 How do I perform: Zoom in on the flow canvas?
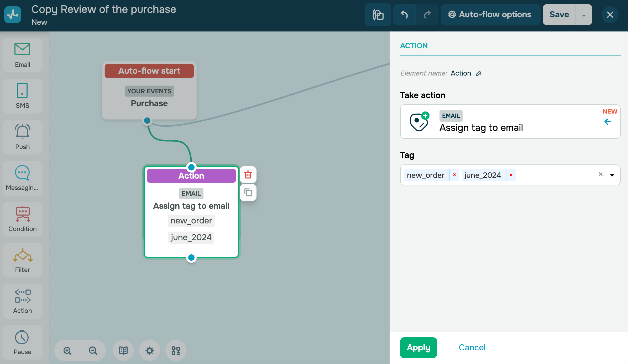pyautogui.click(x=67, y=350)
